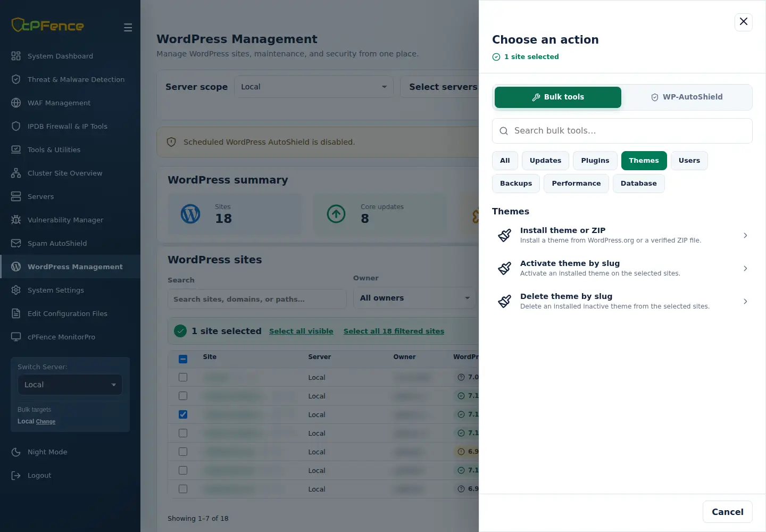Close the Choose an action panel
Viewport: 766px width, 532px height.
pyautogui.click(x=744, y=22)
